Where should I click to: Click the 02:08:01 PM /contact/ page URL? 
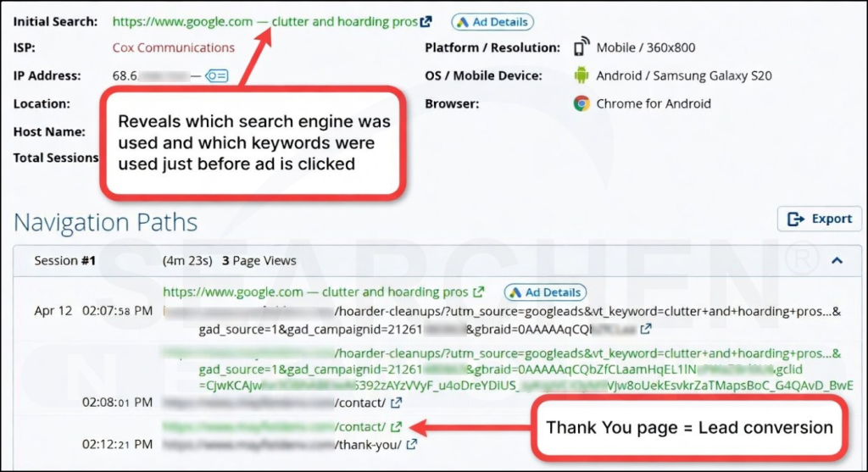click(x=275, y=403)
